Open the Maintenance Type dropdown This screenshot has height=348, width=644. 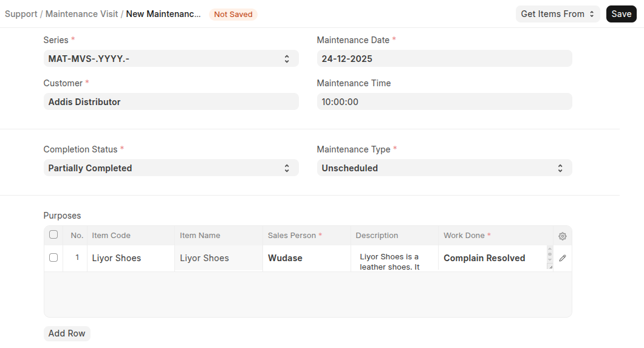point(444,168)
